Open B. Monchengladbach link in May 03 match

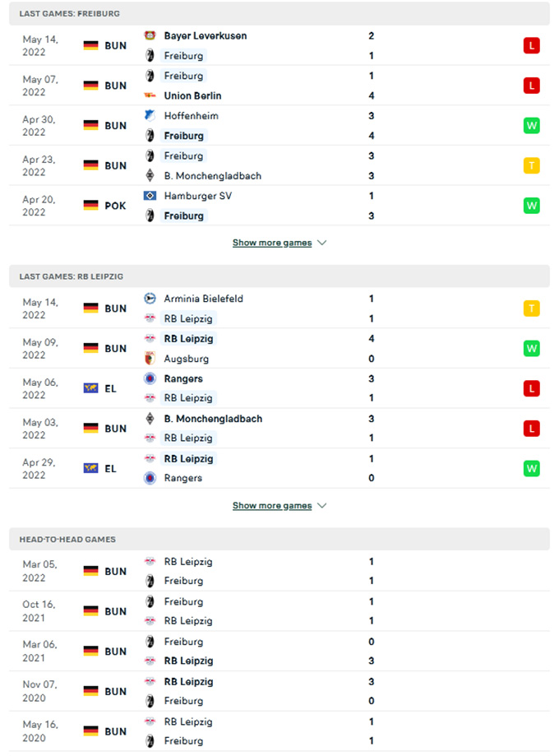213,419
